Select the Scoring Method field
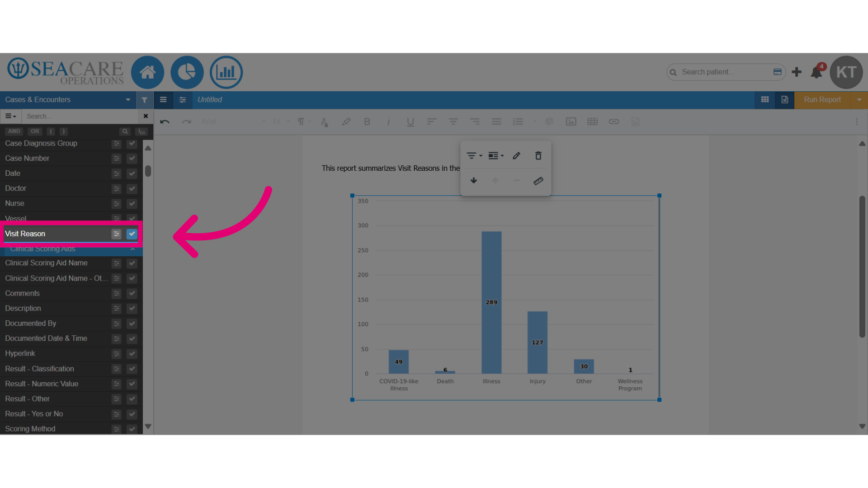 click(30, 429)
